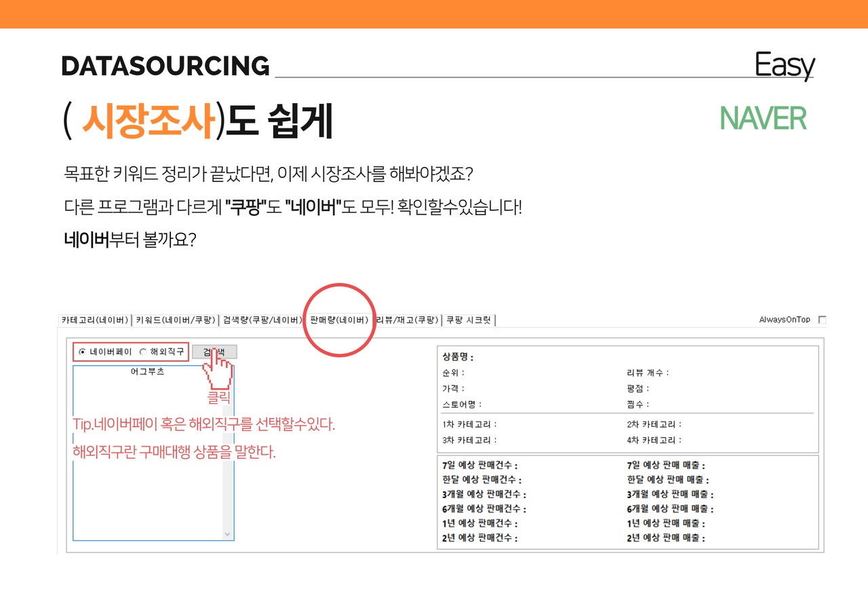Click the 6개월 예상 판매건수 label

tap(484, 509)
